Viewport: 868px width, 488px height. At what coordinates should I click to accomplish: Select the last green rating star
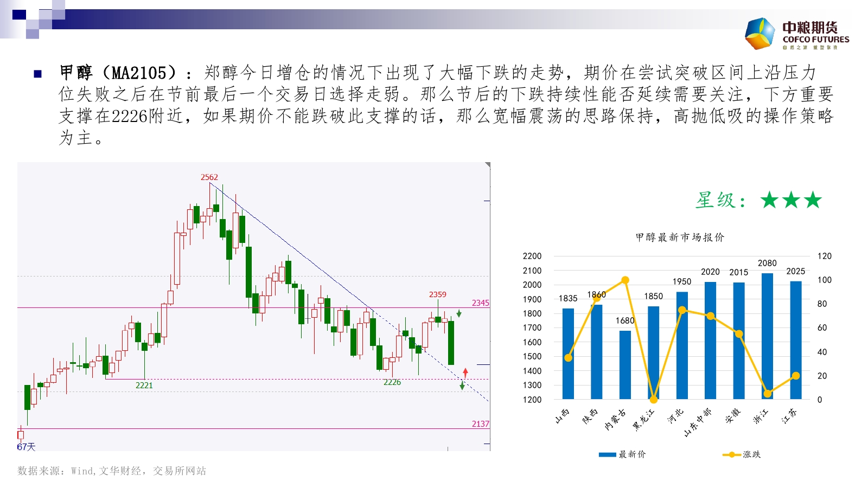pyautogui.click(x=813, y=200)
